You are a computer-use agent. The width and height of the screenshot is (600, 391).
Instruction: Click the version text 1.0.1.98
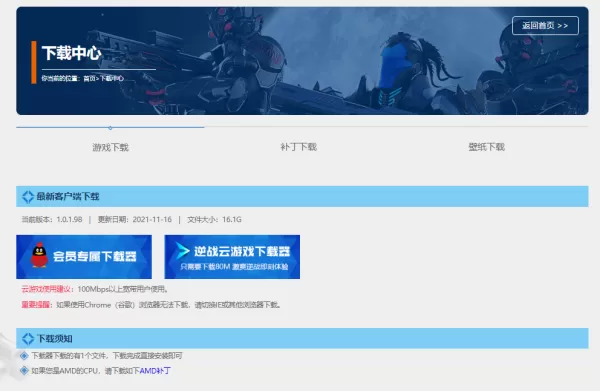point(69,220)
